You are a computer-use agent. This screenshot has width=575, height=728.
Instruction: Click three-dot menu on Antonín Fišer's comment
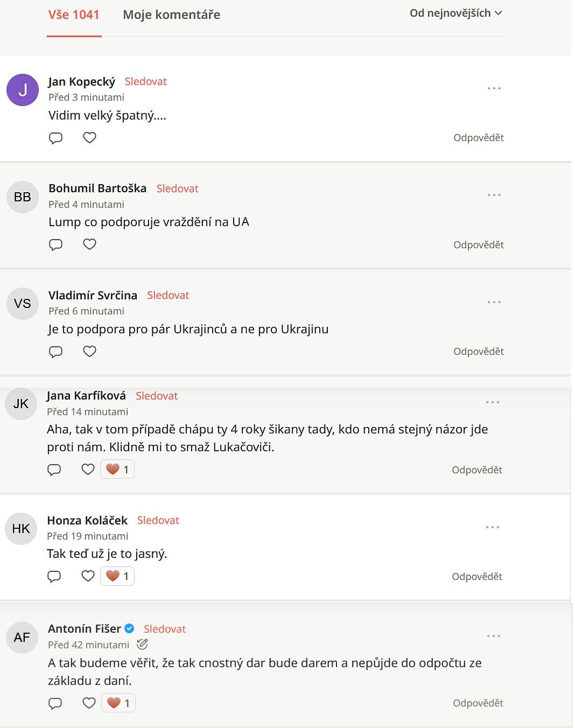493,636
